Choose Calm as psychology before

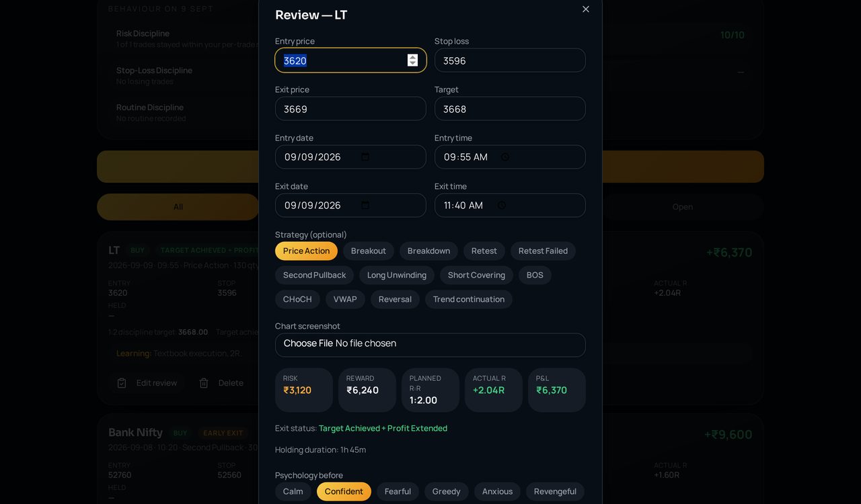293,491
